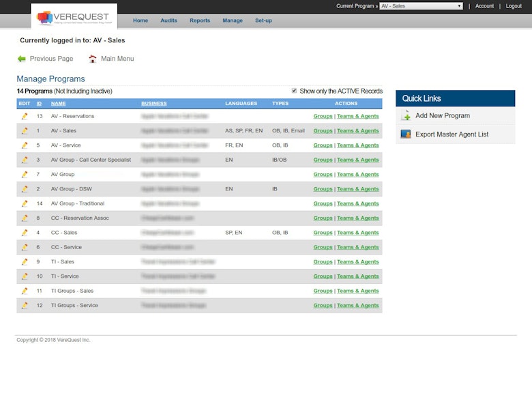Image resolution: width=532 pixels, height=402 pixels.
Task: Open the Reports menu
Action: click(200, 20)
